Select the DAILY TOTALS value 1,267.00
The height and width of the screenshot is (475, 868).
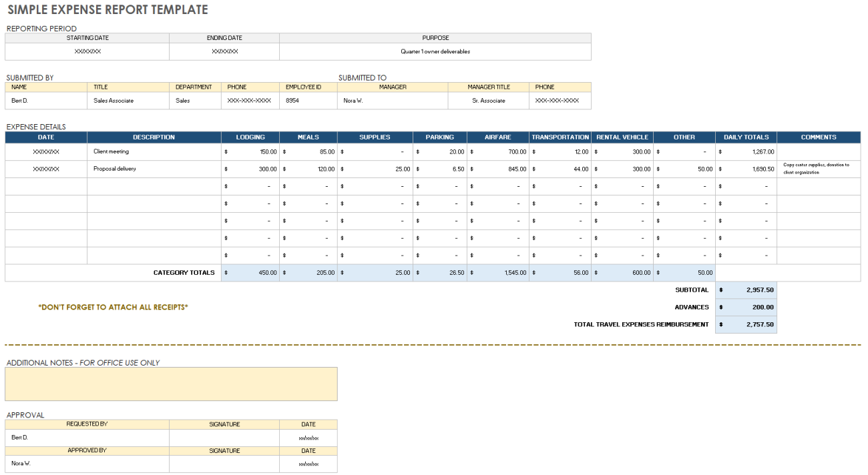coord(746,151)
